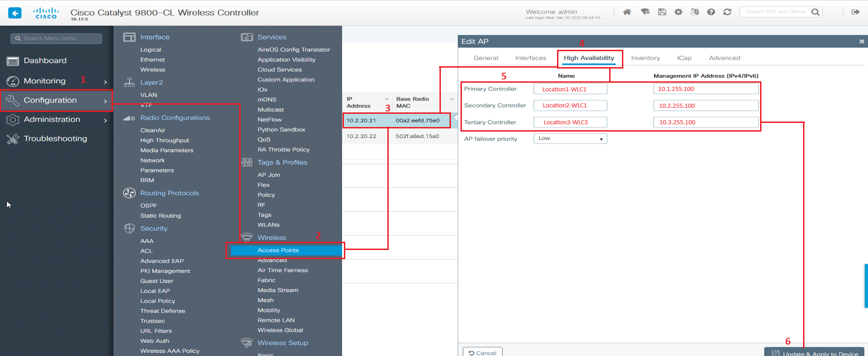Click the Layer2 section icon
868x356 pixels.
[x=129, y=82]
